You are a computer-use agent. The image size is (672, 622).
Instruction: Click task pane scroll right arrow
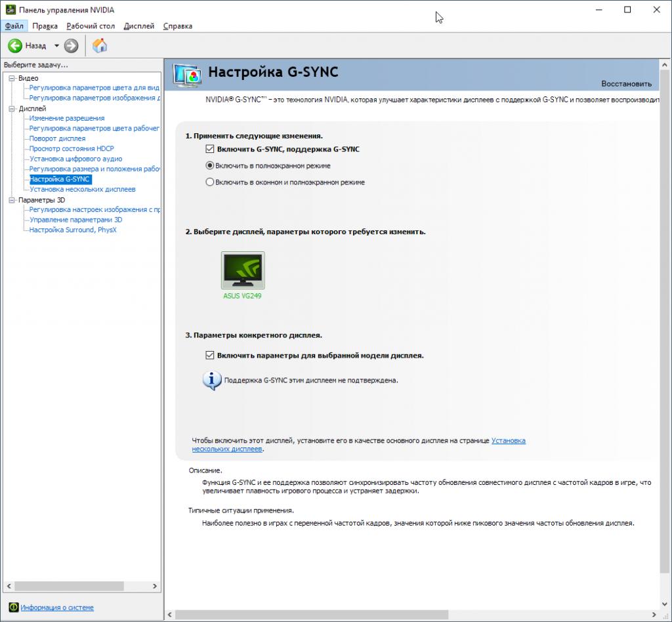[155, 586]
